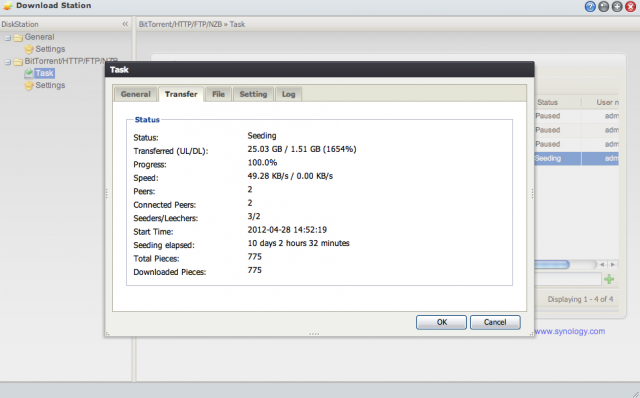Image resolution: width=640 pixels, height=398 pixels.
Task: Click the '10 days 2 hours 32 minutes' value
Action: 298,243
